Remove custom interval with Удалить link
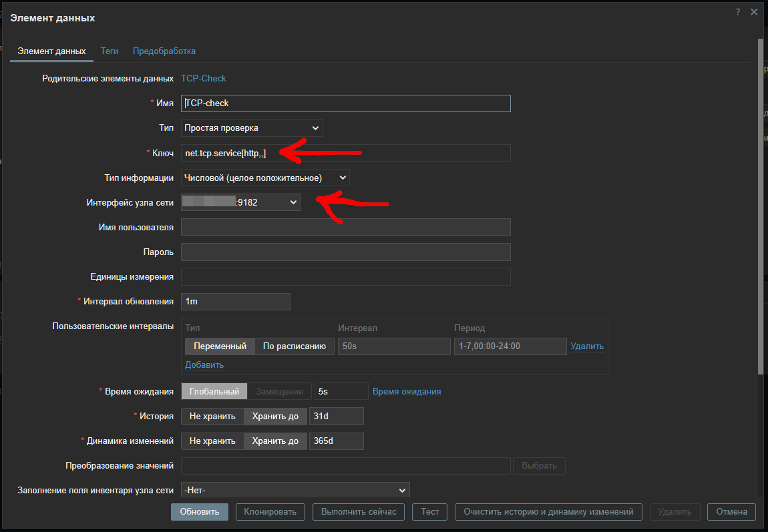The width and height of the screenshot is (768, 532). click(587, 346)
